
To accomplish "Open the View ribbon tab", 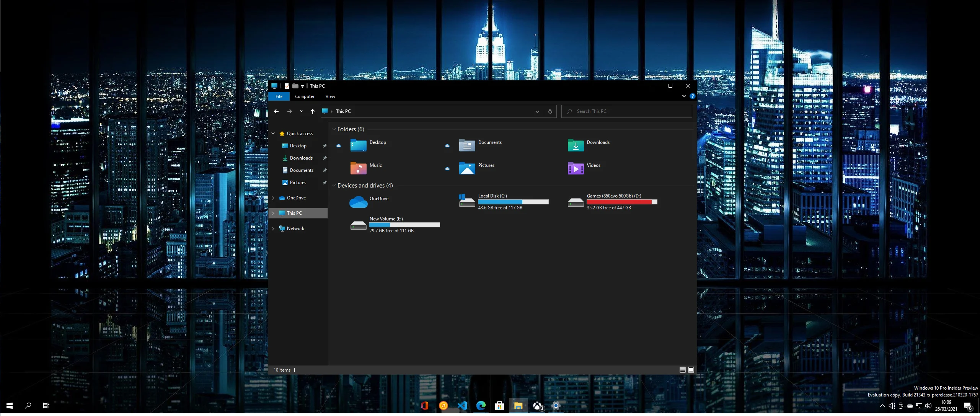I will tap(330, 96).
